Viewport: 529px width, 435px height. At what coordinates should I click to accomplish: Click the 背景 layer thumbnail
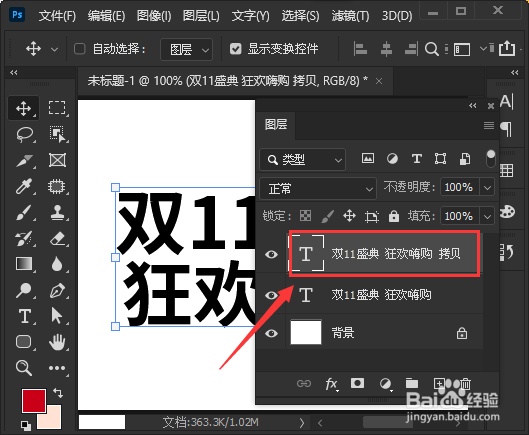[306, 332]
